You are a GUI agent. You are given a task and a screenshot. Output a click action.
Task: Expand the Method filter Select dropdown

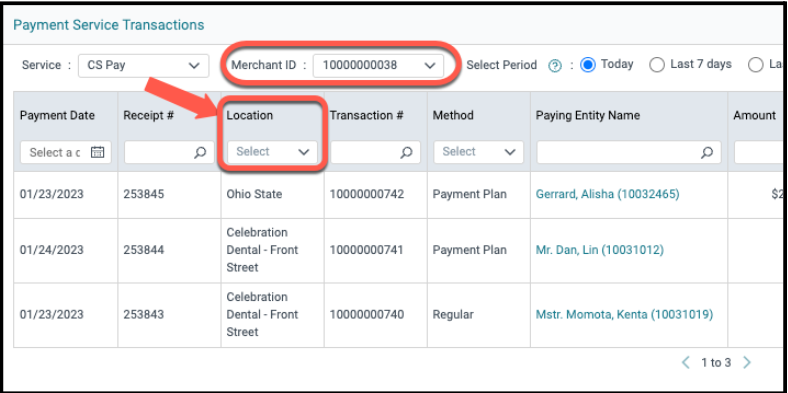[478, 152]
